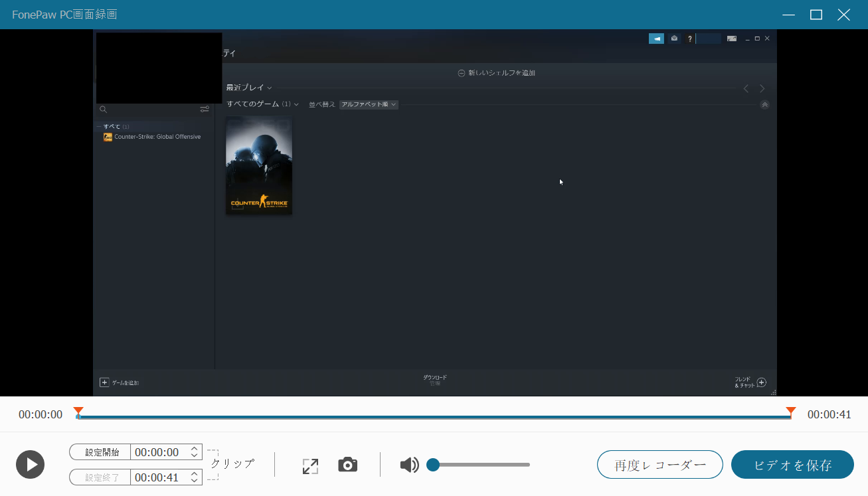The height and width of the screenshot is (496, 868).
Task: Decrease the start time with down arrow
Action: 195,456
